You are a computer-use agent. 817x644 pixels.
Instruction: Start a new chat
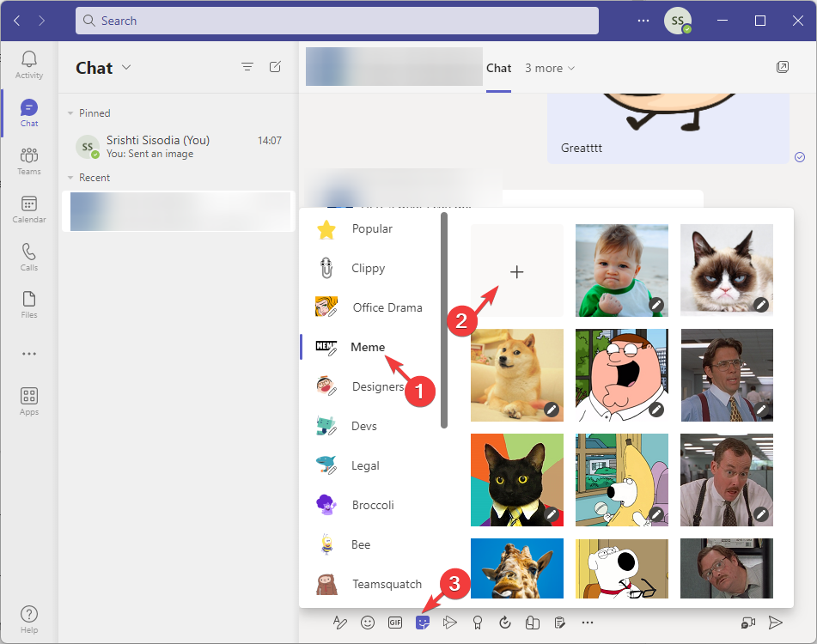(x=275, y=67)
